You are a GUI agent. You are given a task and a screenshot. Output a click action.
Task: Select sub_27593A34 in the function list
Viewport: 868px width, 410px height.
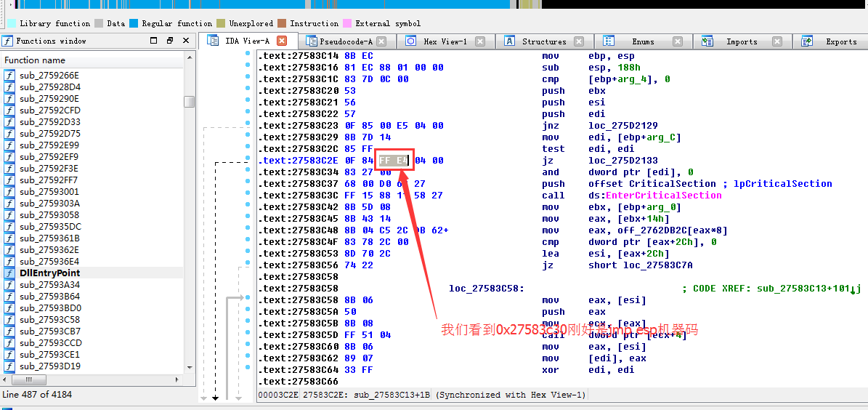click(x=49, y=284)
